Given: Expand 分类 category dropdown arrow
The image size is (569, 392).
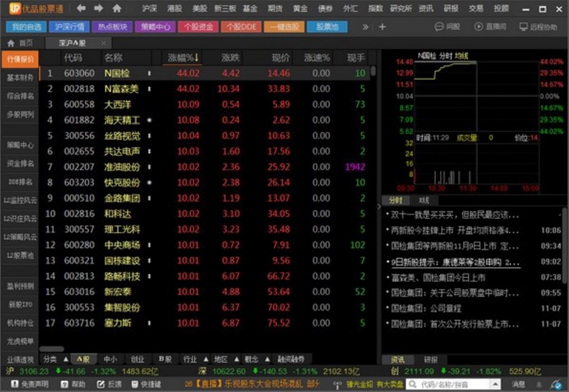Looking at the screenshot, I should tap(66, 359).
